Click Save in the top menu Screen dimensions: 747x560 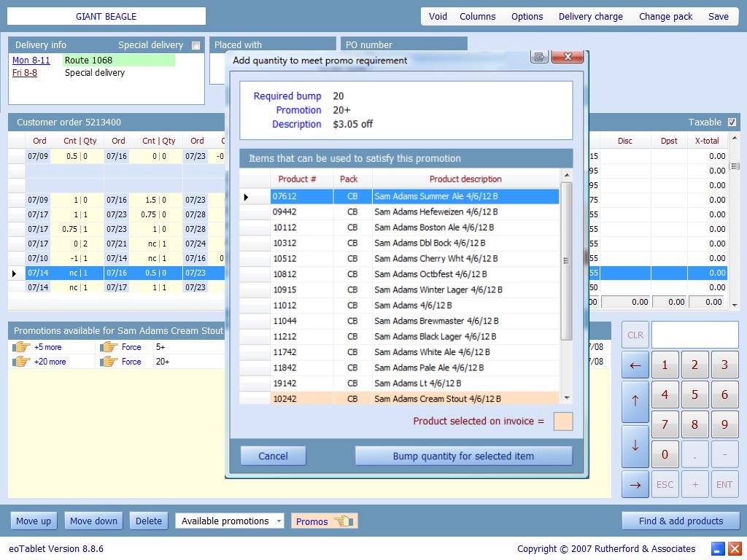[x=719, y=17]
